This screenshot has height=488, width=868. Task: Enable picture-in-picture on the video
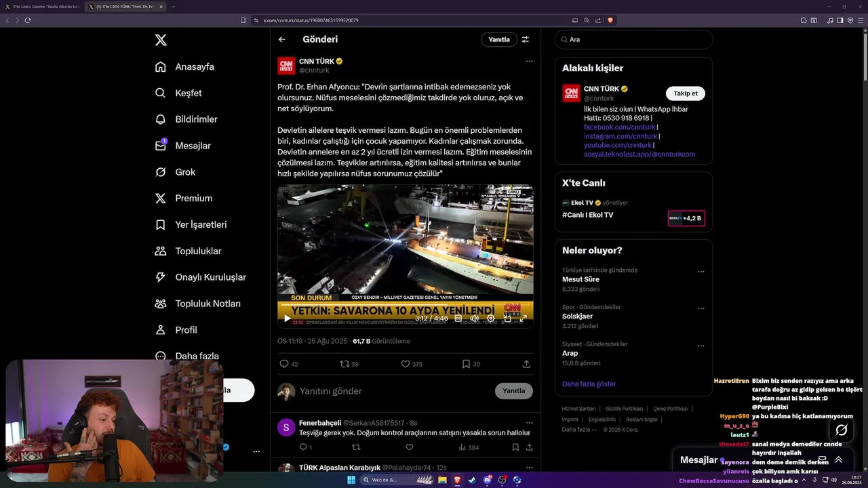[x=507, y=319]
